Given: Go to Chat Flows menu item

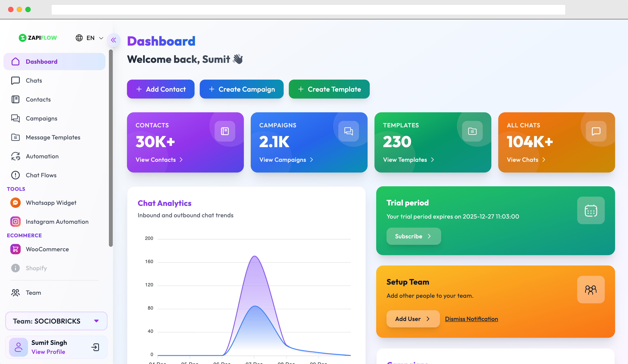Looking at the screenshot, I should tap(41, 175).
